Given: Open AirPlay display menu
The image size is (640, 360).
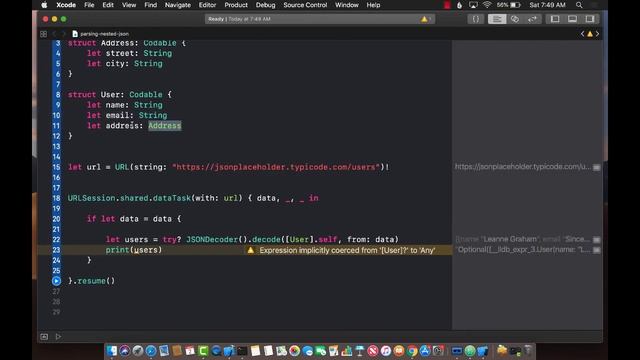Looking at the screenshot, I should 473,5.
